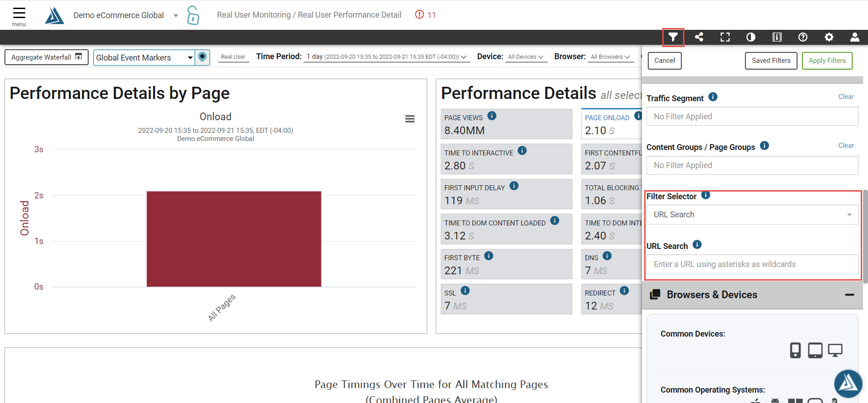Open the filmstrip icon in toolbar
868x403 pixels.
tap(777, 37)
